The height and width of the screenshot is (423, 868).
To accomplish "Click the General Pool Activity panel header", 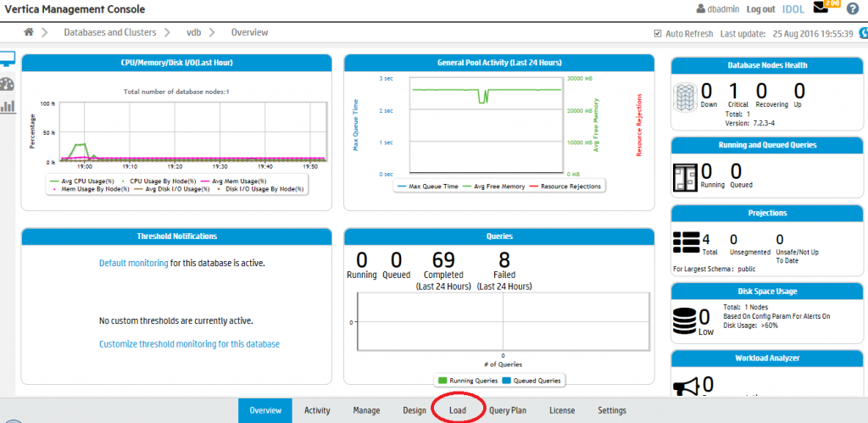I will [x=499, y=63].
